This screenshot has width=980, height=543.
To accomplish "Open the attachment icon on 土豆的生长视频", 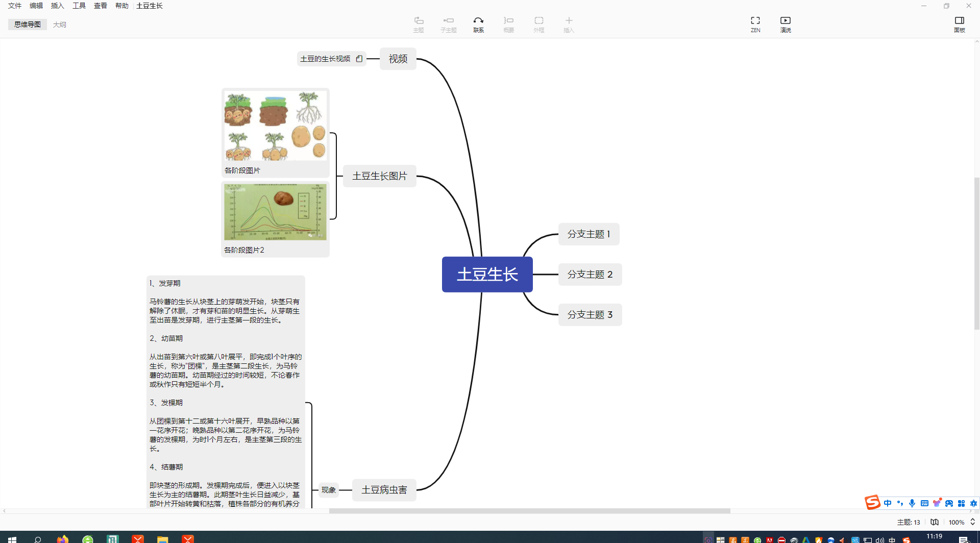I will (359, 59).
